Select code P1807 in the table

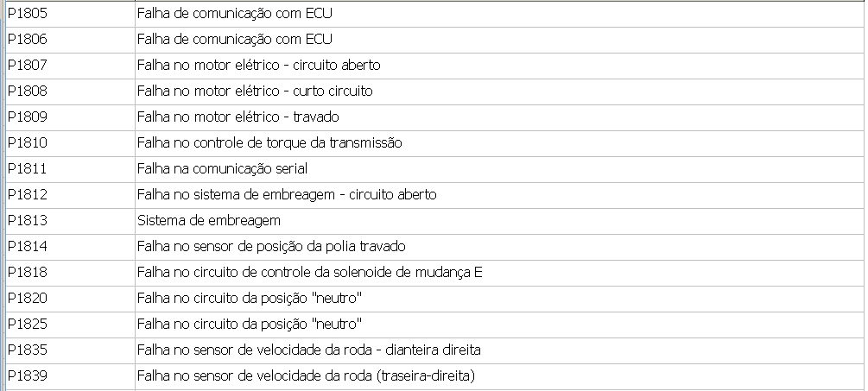[27, 65]
